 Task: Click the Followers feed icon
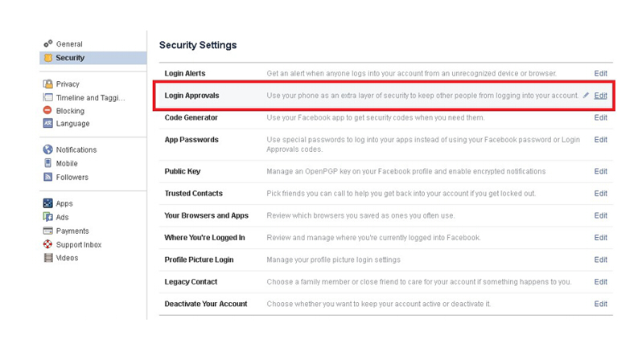pos(47,177)
